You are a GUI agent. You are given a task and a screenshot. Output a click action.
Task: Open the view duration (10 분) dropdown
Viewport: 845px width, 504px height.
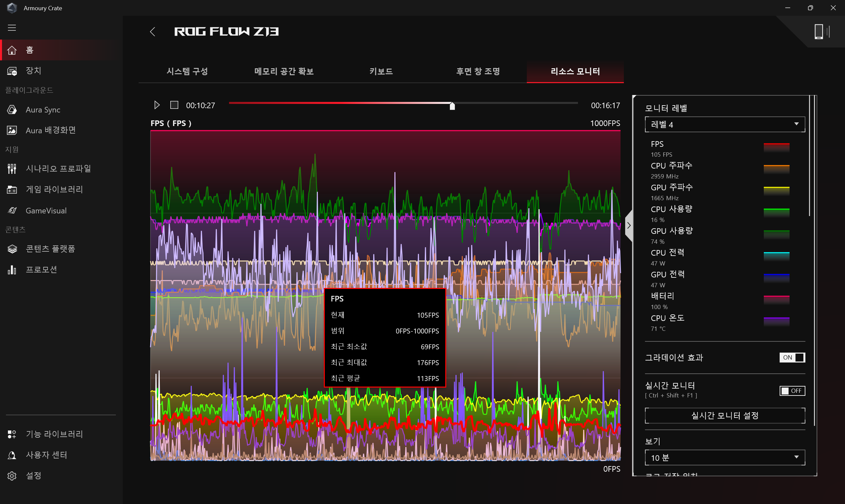click(725, 457)
